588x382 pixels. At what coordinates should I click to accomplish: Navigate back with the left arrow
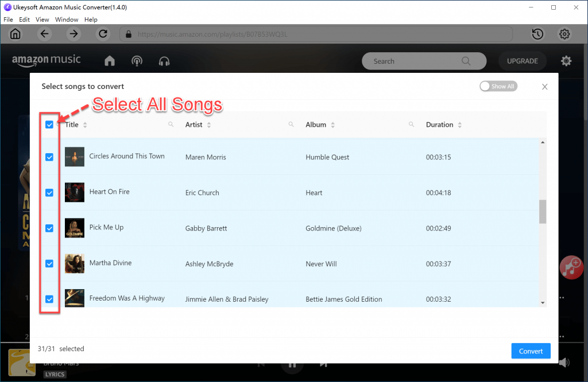point(44,34)
